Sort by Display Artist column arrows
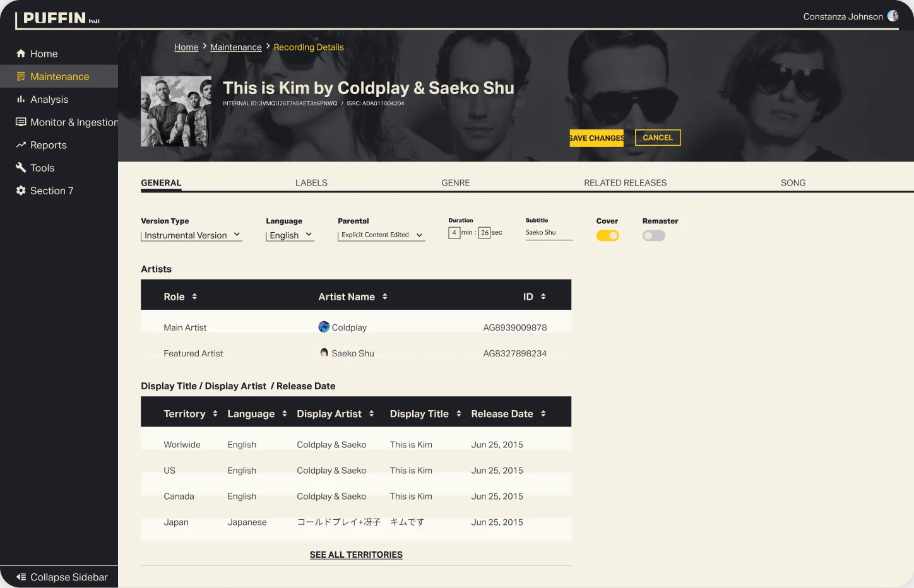This screenshot has width=914, height=588. coord(371,414)
